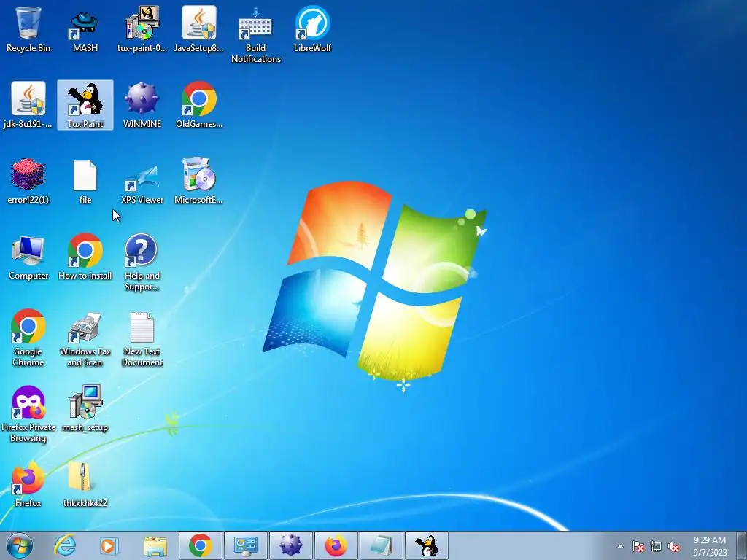Open the Control Panel taskbar button
The width and height of the screenshot is (747, 560).
point(246,545)
